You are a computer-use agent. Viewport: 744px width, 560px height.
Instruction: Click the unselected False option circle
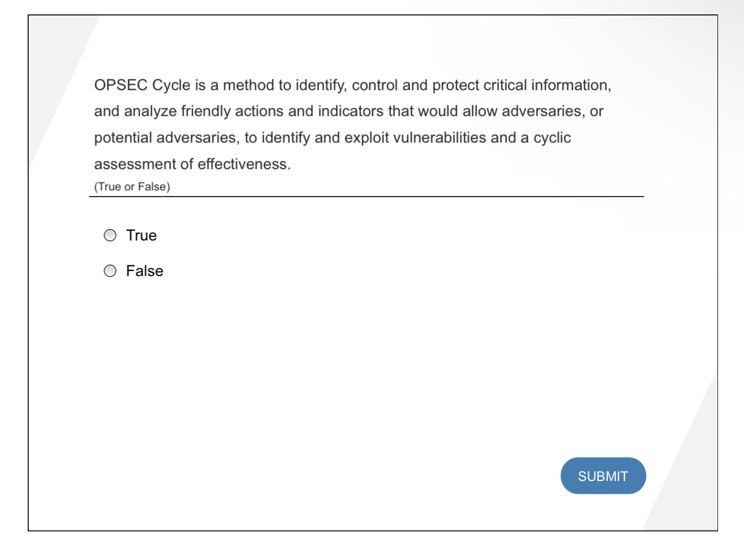[110, 270]
